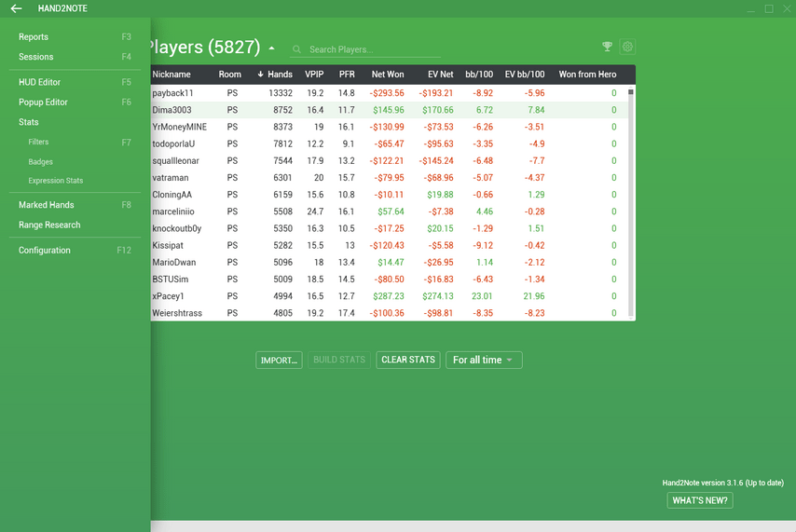Select player MarioDwan row
The width and height of the screenshot is (796, 532).
click(x=390, y=263)
